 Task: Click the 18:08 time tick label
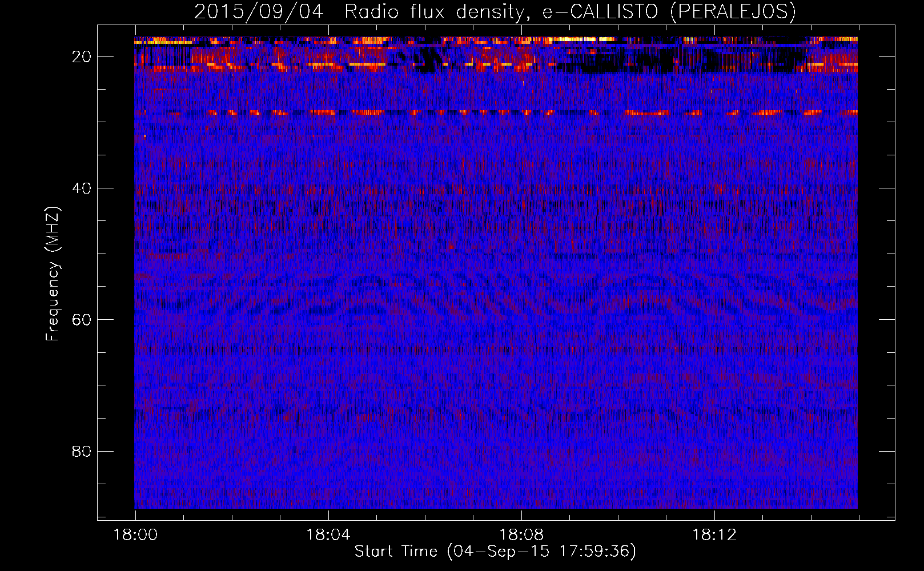(x=521, y=535)
